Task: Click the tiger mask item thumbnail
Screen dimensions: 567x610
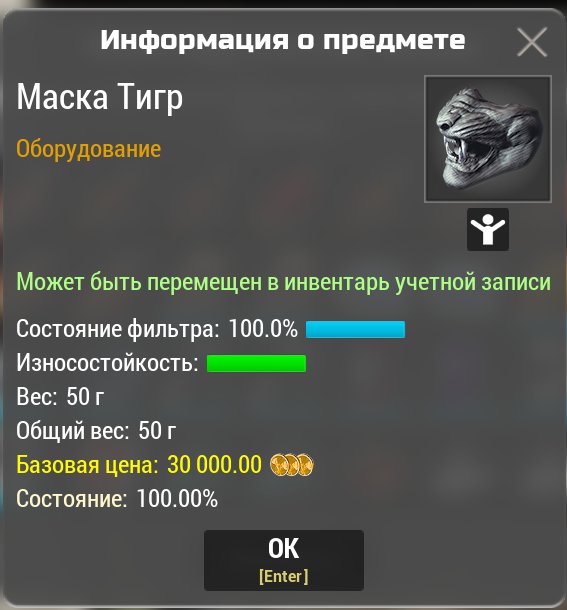Action: click(x=488, y=139)
